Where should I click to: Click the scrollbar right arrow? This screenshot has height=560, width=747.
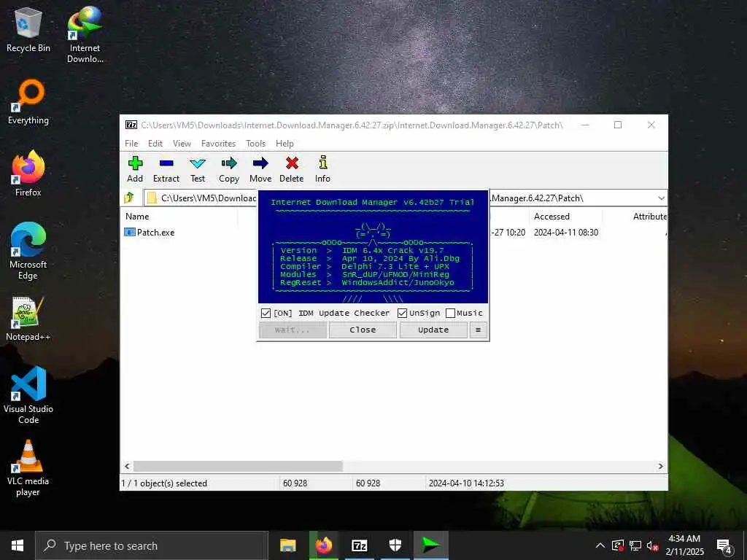(x=661, y=466)
